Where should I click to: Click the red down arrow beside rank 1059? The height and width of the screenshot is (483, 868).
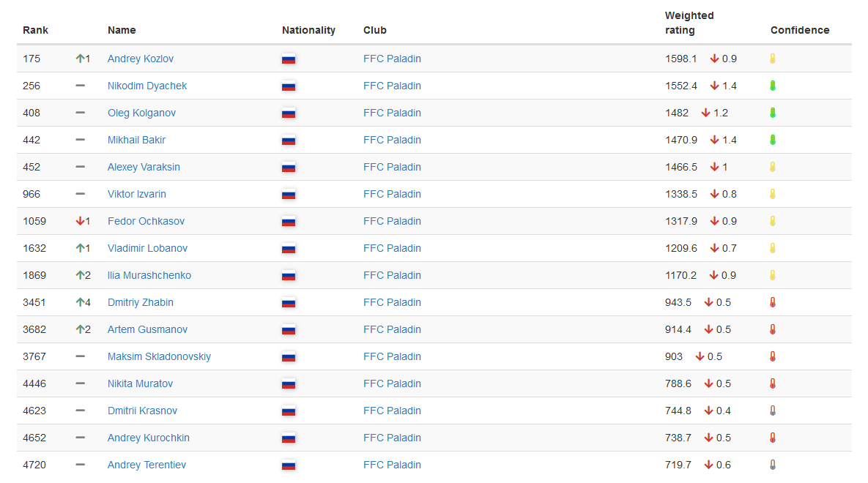tap(80, 221)
